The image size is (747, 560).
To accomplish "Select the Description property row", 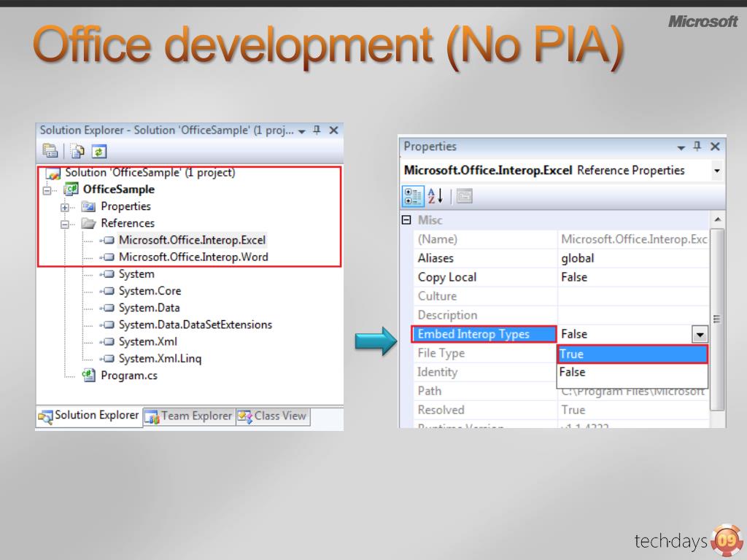I will (561, 315).
